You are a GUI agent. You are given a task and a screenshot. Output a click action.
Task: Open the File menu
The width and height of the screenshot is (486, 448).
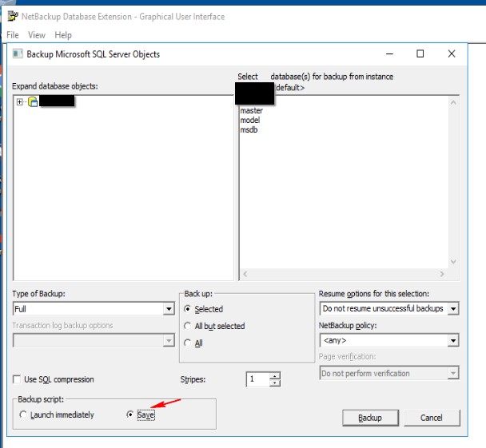[x=13, y=35]
